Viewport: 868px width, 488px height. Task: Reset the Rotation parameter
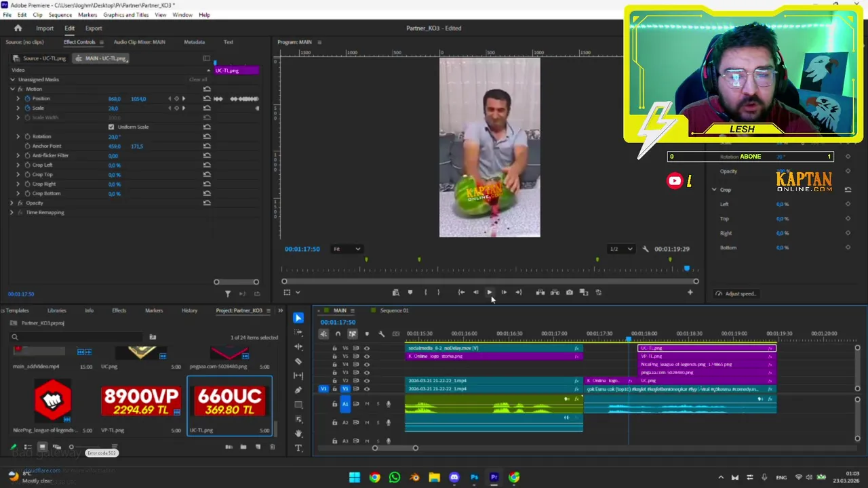[207, 137]
